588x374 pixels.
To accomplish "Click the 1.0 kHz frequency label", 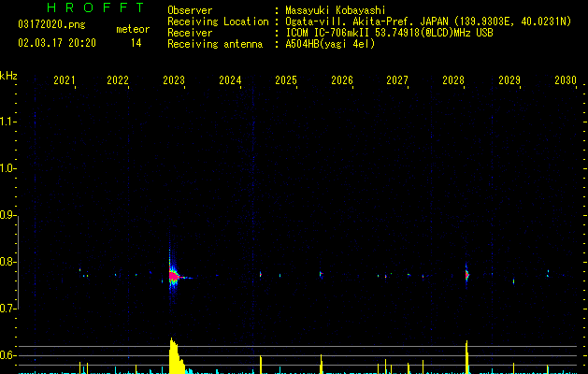I will pos(7,168).
